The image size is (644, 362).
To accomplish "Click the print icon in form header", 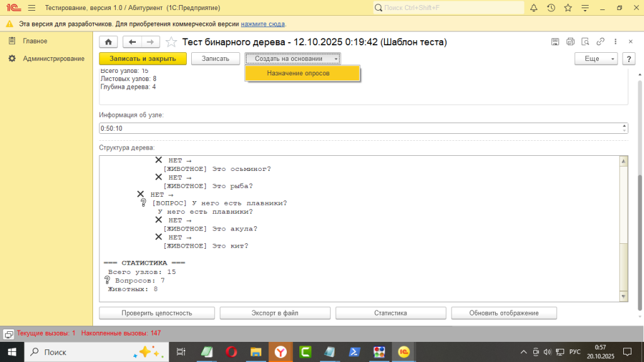I will click(570, 41).
